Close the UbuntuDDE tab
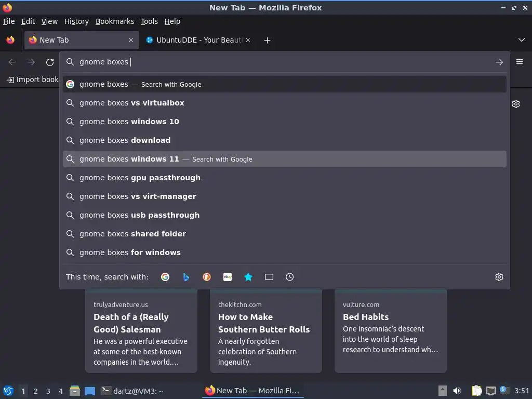The height and width of the screenshot is (399, 532). 248,40
